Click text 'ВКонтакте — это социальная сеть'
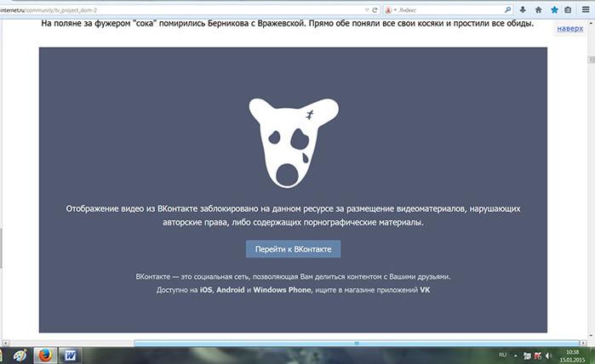 point(293,276)
